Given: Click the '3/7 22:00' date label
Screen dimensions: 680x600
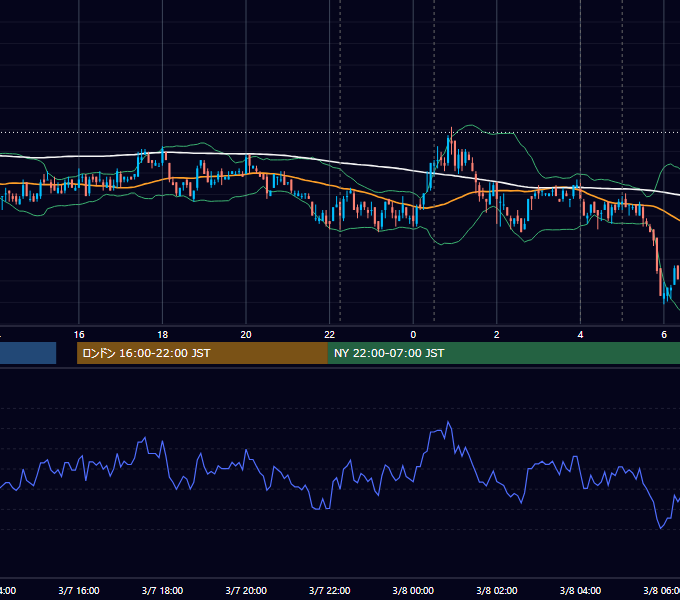Looking at the screenshot, I should point(330,591).
